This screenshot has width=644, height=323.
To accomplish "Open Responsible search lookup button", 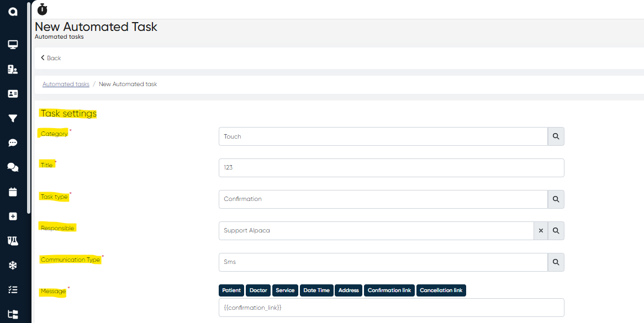I will (x=556, y=231).
